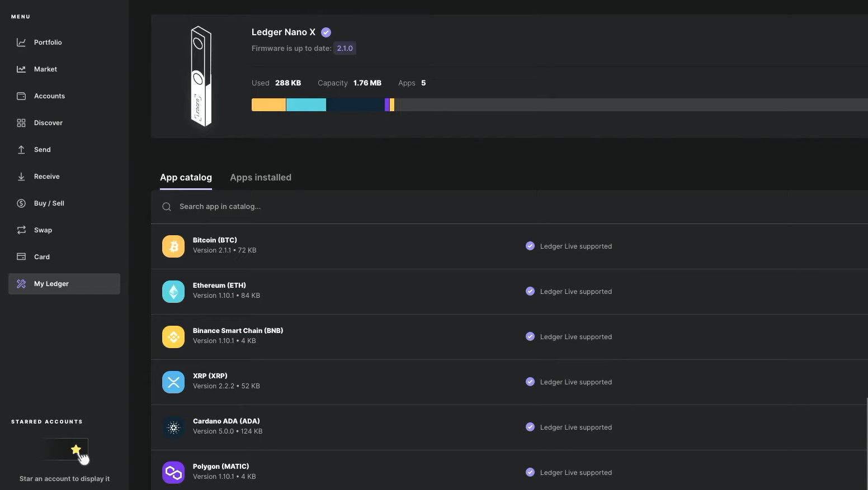This screenshot has height=490, width=868.
Task: Click the Bitcoin app icon
Action: click(x=173, y=246)
